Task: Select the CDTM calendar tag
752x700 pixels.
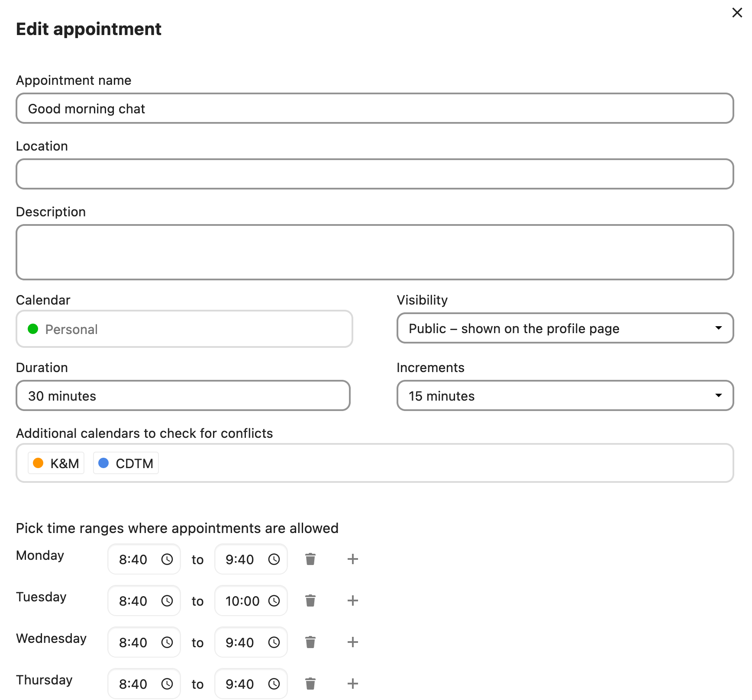Action: pos(126,463)
